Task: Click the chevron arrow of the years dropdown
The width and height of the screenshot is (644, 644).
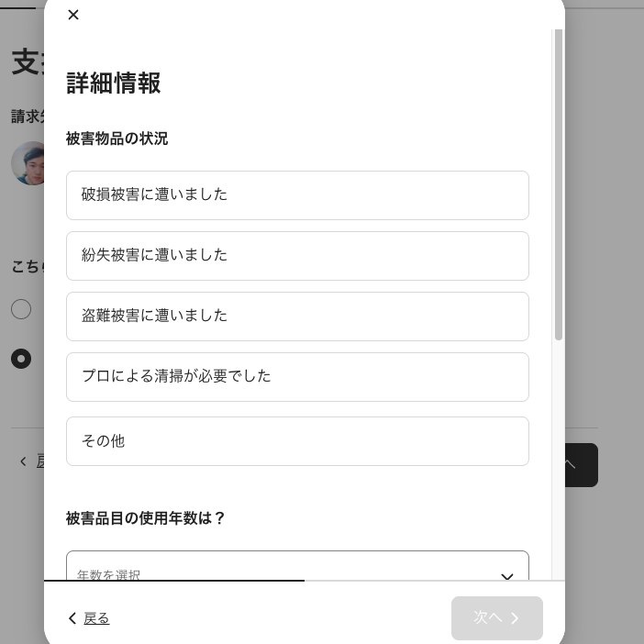Action: [506, 576]
